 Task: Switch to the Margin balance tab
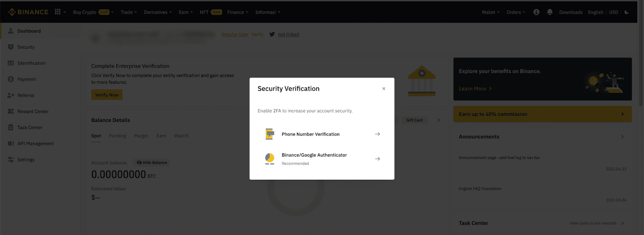tap(141, 136)
